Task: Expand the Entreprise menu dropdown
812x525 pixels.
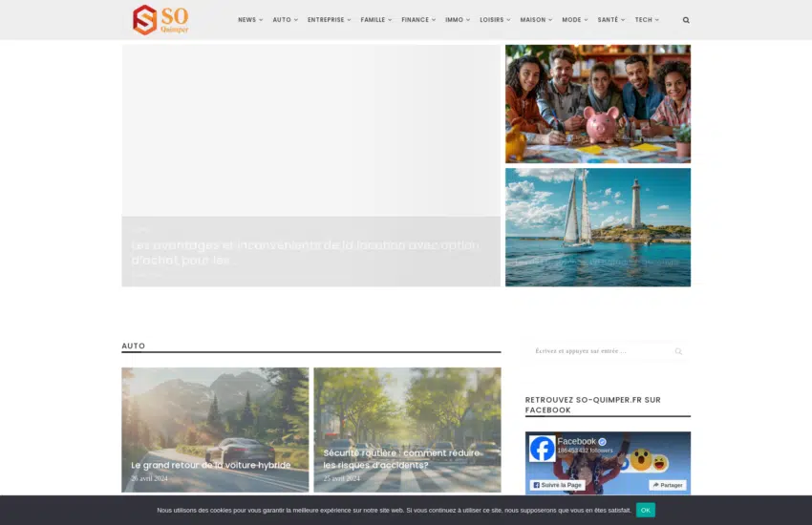Action: coord(329,20)
